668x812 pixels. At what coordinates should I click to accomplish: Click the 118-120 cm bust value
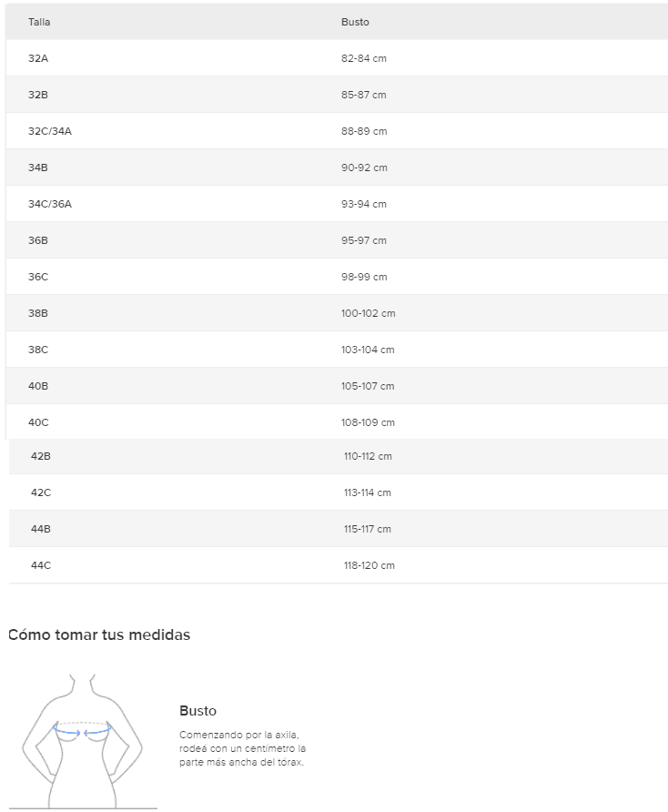369,565
